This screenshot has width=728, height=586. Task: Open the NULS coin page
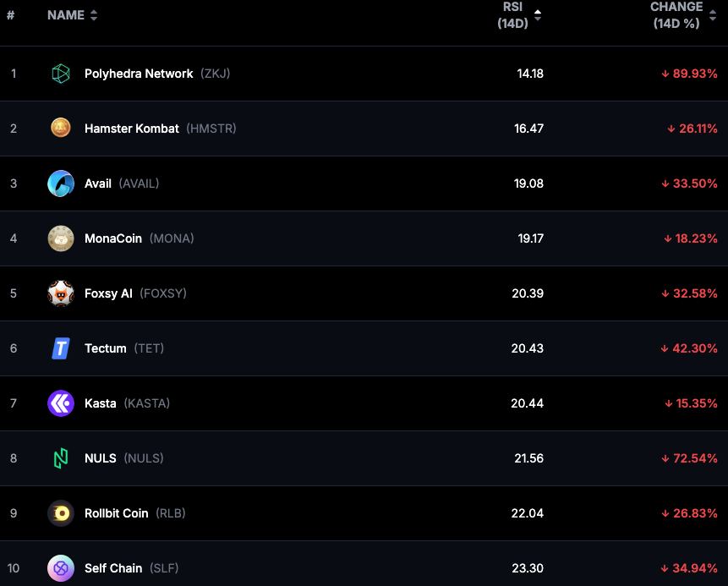(101, 458)
